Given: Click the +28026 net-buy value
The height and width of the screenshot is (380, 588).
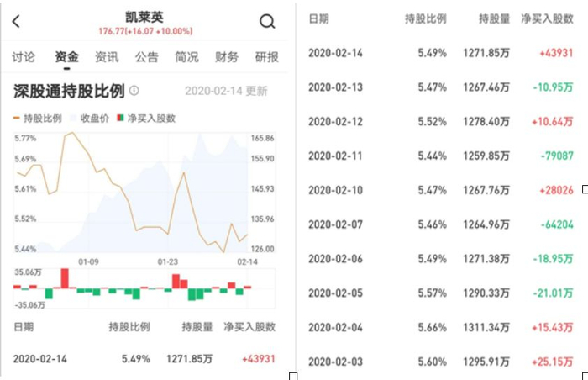Looking at the screenshot, I should pos(556,190).
